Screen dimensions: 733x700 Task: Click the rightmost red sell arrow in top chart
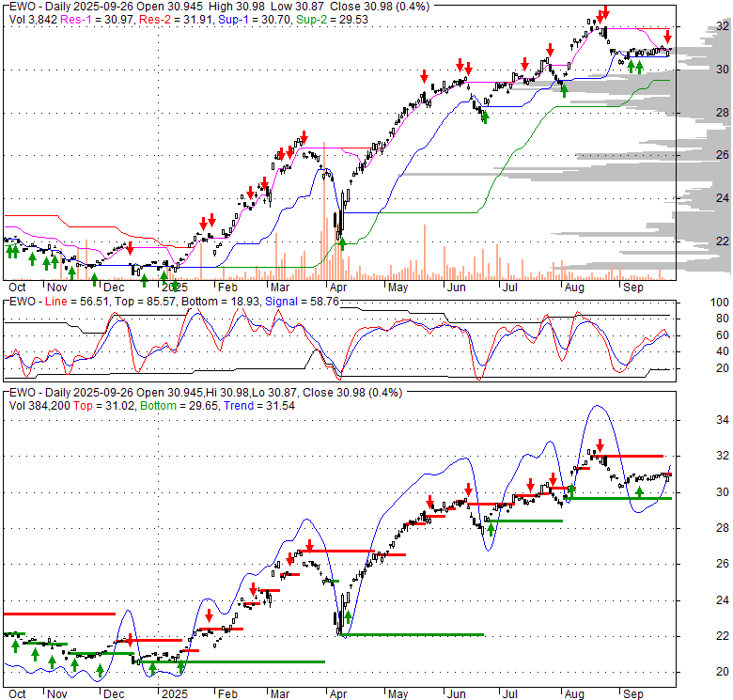click(668, 37)
